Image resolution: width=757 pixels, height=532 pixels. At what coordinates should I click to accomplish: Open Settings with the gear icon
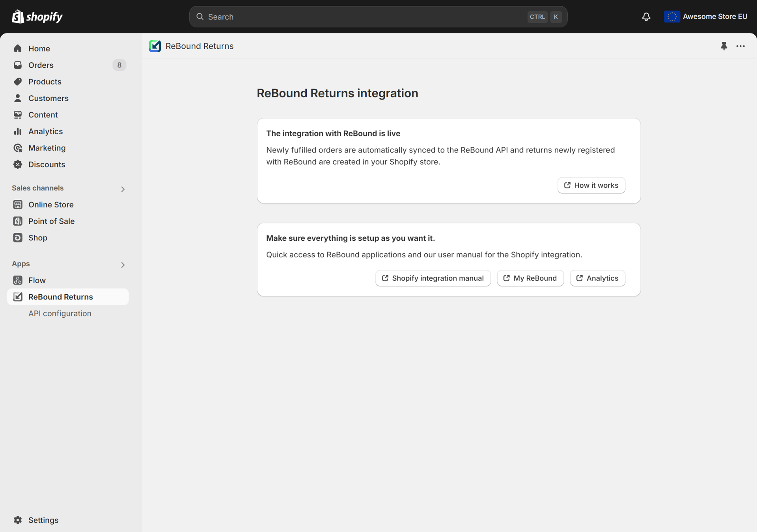coord(18,520)
